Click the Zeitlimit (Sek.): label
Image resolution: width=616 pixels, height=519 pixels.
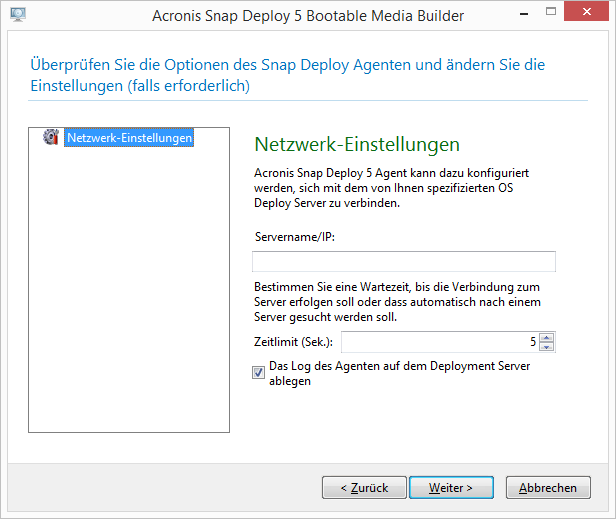(293, 342)
